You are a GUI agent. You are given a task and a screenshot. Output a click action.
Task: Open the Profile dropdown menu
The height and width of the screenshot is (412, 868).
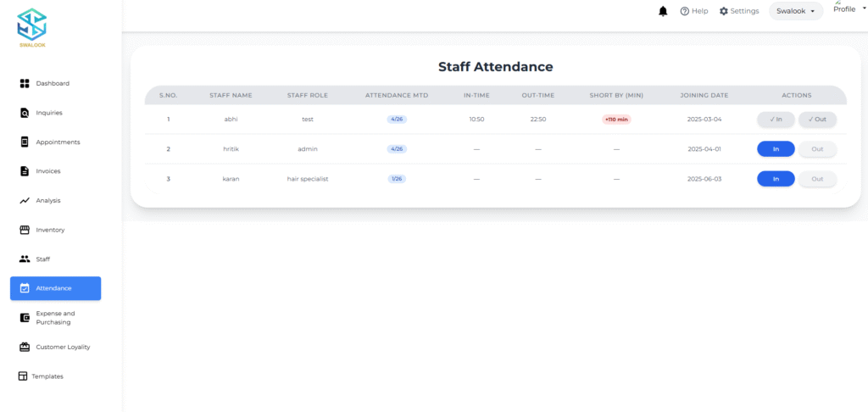pos(848,8)
